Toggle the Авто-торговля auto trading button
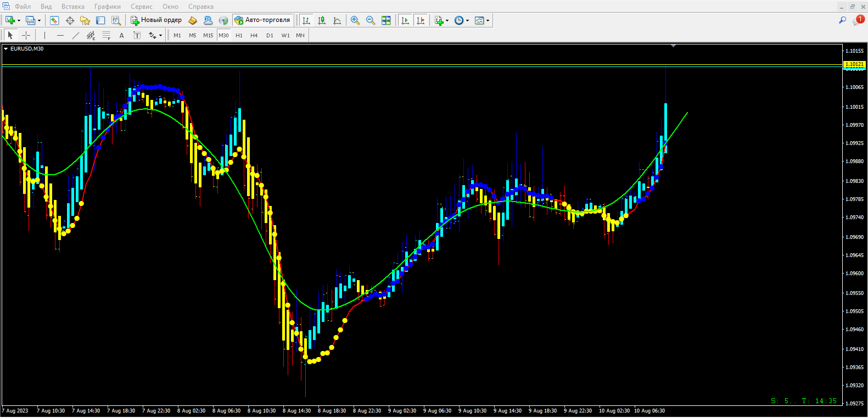The height and width of the screenshot is (418, 868). (x=262, y=20)
